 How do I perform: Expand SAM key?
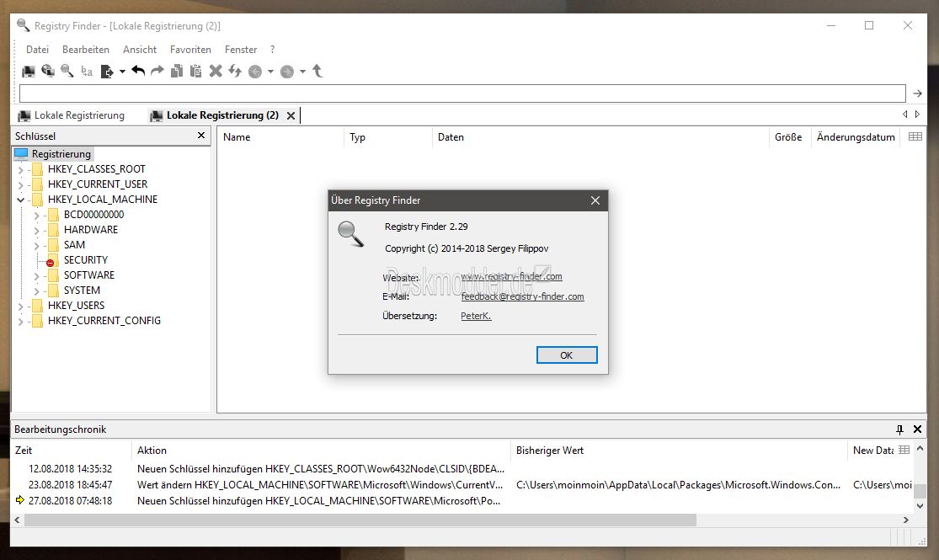point(36,246)
